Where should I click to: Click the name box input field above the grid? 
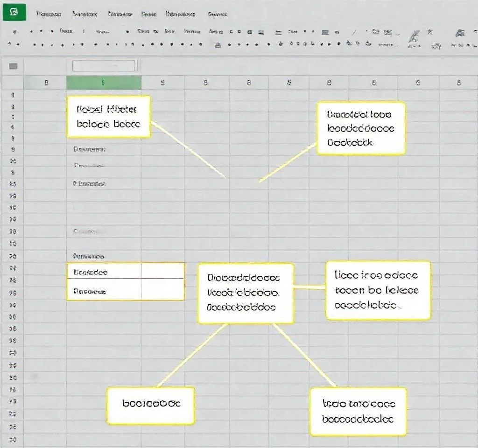[104, 66]
